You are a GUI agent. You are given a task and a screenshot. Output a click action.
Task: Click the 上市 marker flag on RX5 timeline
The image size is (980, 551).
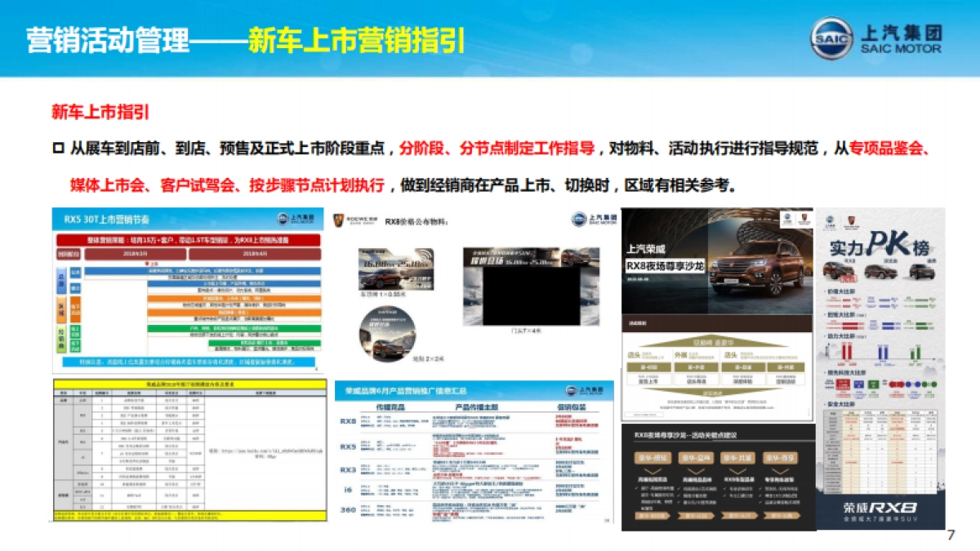[148, 263]
